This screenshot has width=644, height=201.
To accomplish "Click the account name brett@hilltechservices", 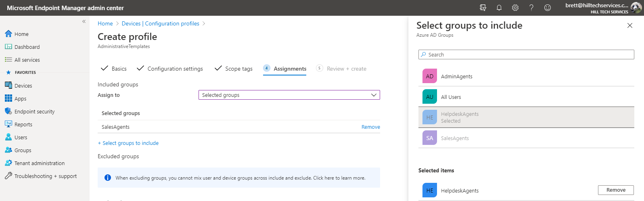I will click(596, 5).
